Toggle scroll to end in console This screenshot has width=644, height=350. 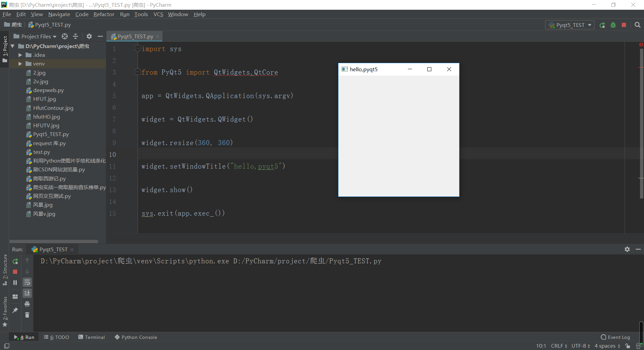[27, 293]
